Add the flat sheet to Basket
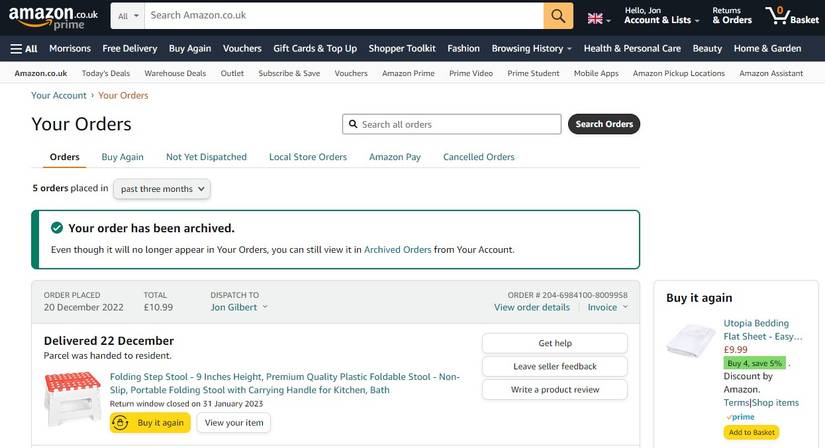This screenshot has width=825, height=448. (750, 432)
